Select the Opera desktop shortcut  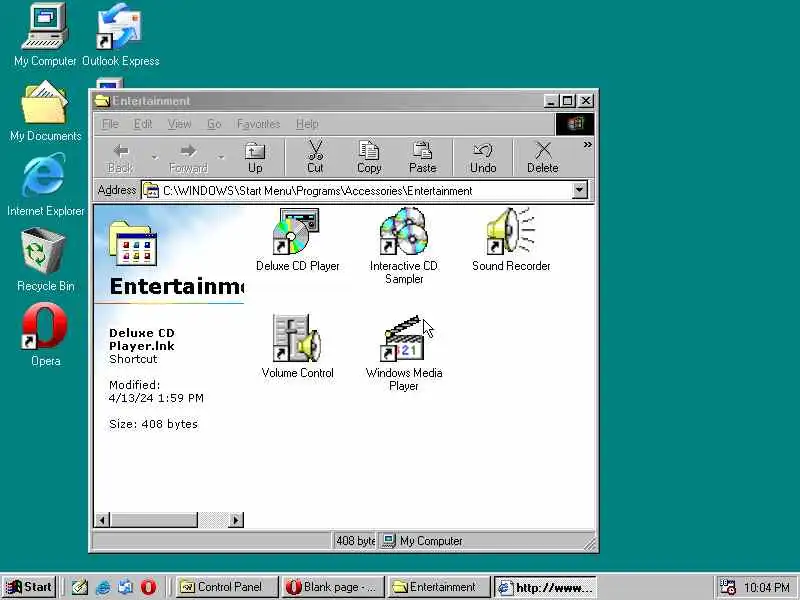[45, 335]
